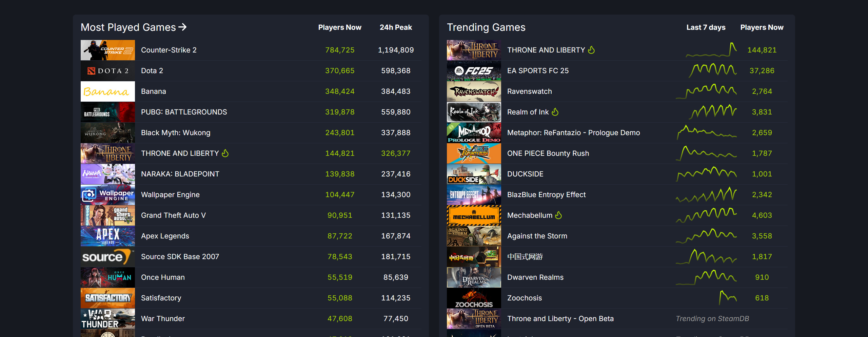The height and width of the screenshot is (337, 868).
Task: Open the Source SDK Base 2007 link
Action: [x=180, y=257]
